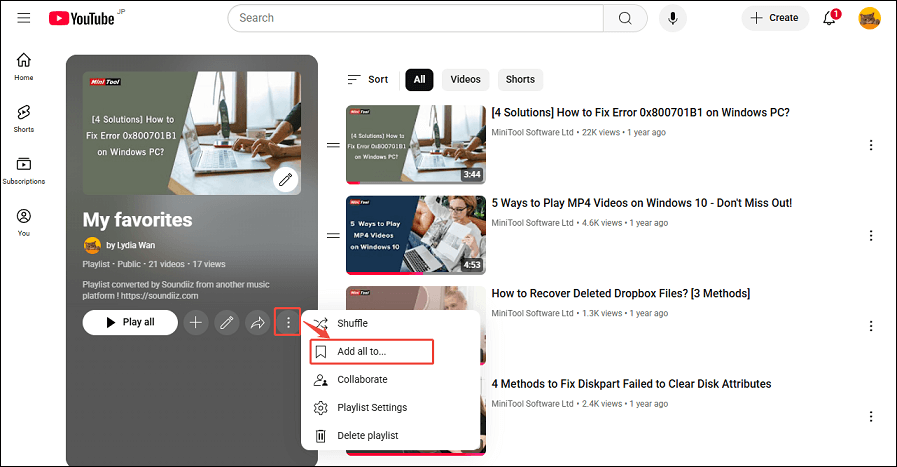This screenshot has width=897, height=467.
Task: Open the You section in sidebar
Action: [23, 223]
